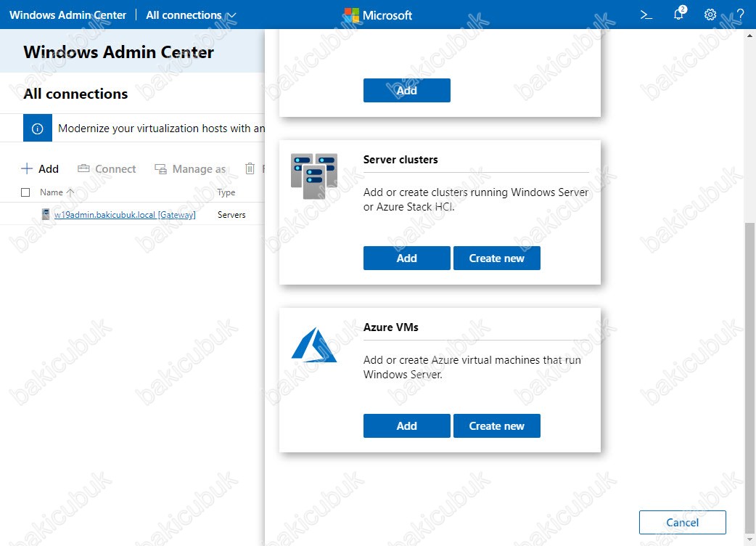Click the Microsoft logo in header
The height and width of the screenshot is (546, 756).
(x=379, y=15)
